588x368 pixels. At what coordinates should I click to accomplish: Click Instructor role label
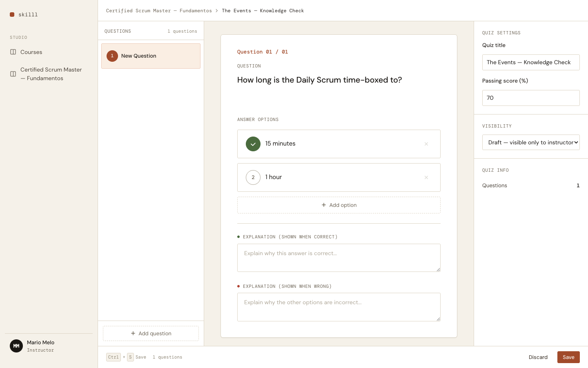pyautogui.click(x=40, y=350)
